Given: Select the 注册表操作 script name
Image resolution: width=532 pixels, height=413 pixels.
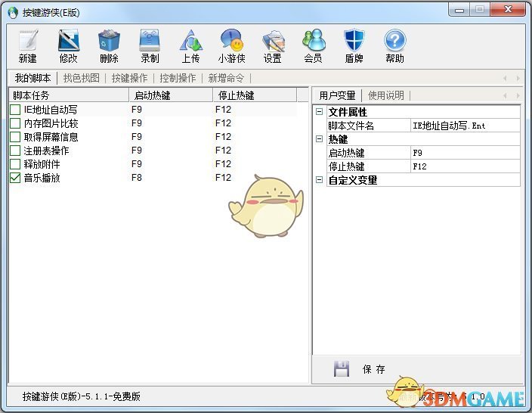Looking at the screenshot, I should 46,151.
